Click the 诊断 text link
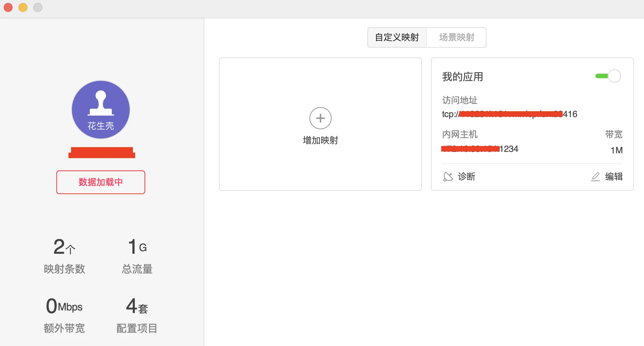 [x=467, y=177]
